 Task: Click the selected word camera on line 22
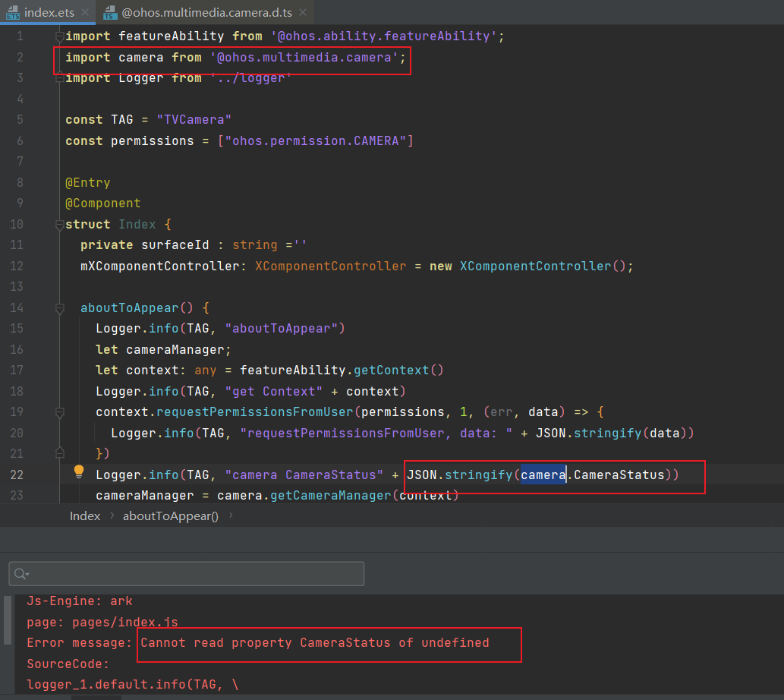(x=543, y=475)
